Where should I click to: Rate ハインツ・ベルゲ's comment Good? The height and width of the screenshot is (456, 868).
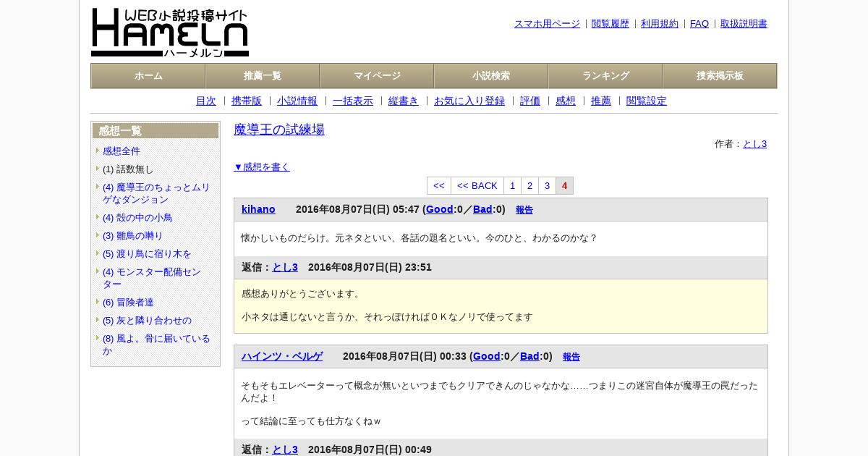(x=487, y=357)
